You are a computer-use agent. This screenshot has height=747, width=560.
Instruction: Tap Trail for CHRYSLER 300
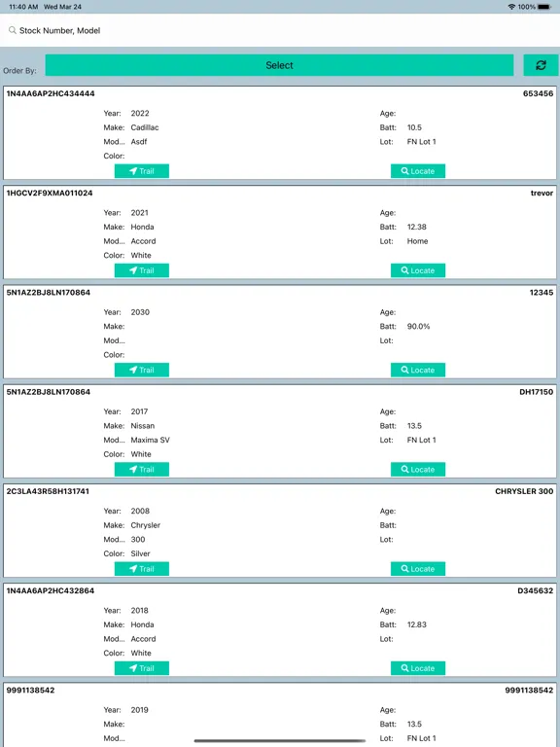(142, 569)
